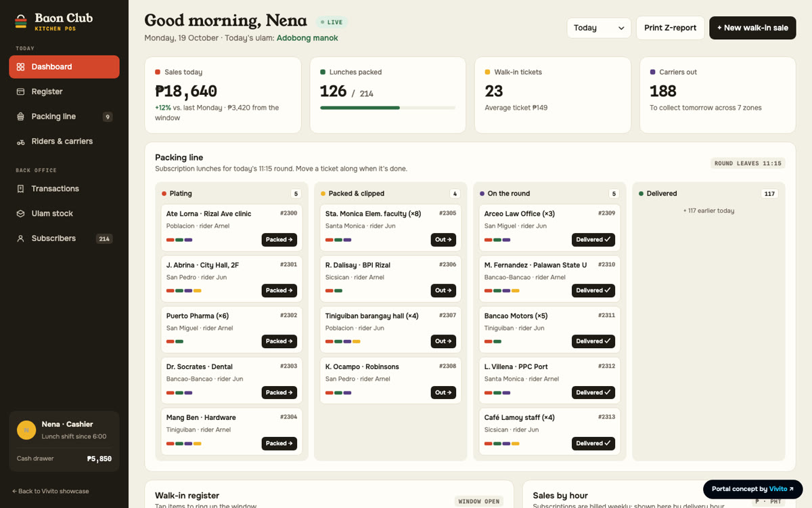Mark J. Abrina City Hall ticket Packed
The height and width of the screenshot is (508, 812).
point(279,291)
